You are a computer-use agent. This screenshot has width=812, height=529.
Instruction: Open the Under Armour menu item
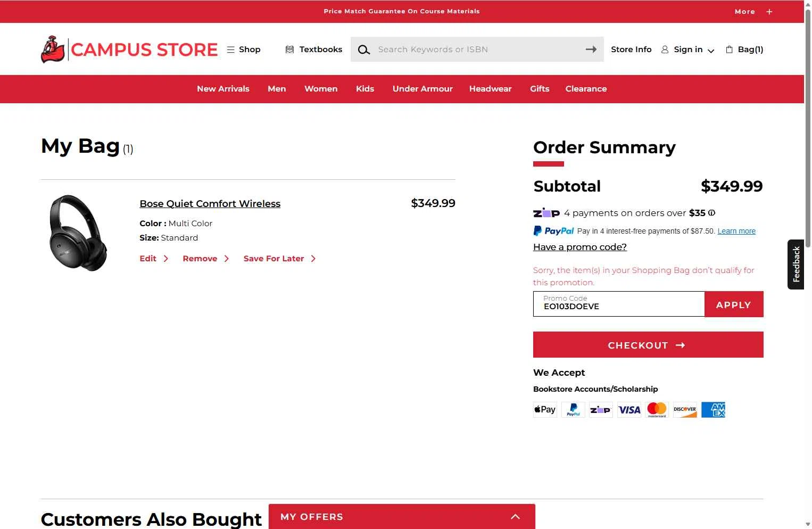[x=422, y=89]
